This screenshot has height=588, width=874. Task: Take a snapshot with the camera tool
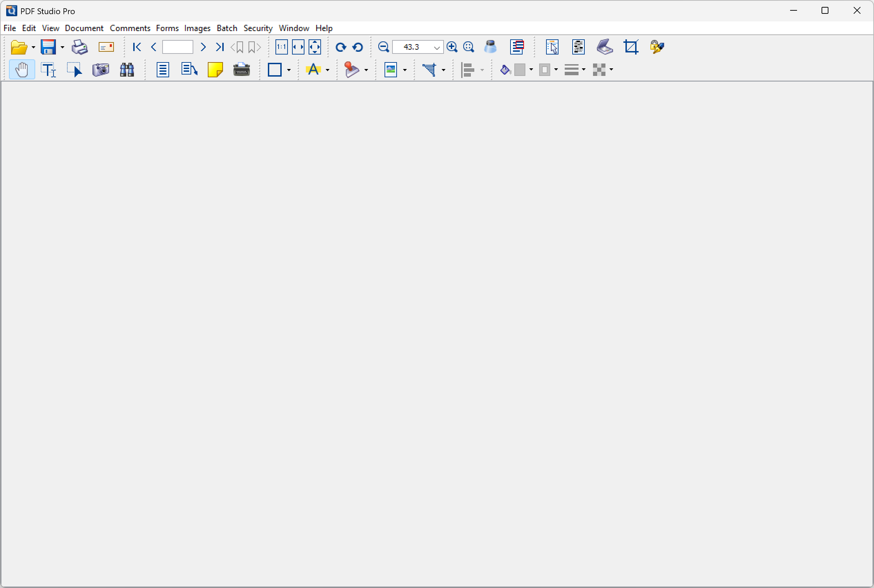(x=100, y=70)
